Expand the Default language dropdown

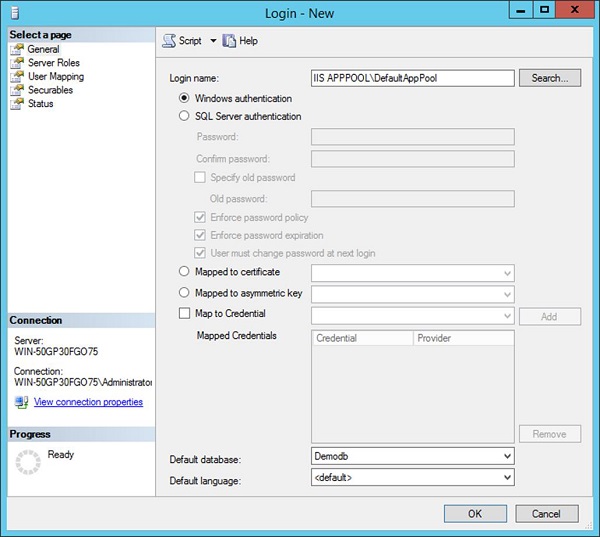pos(507,478)
